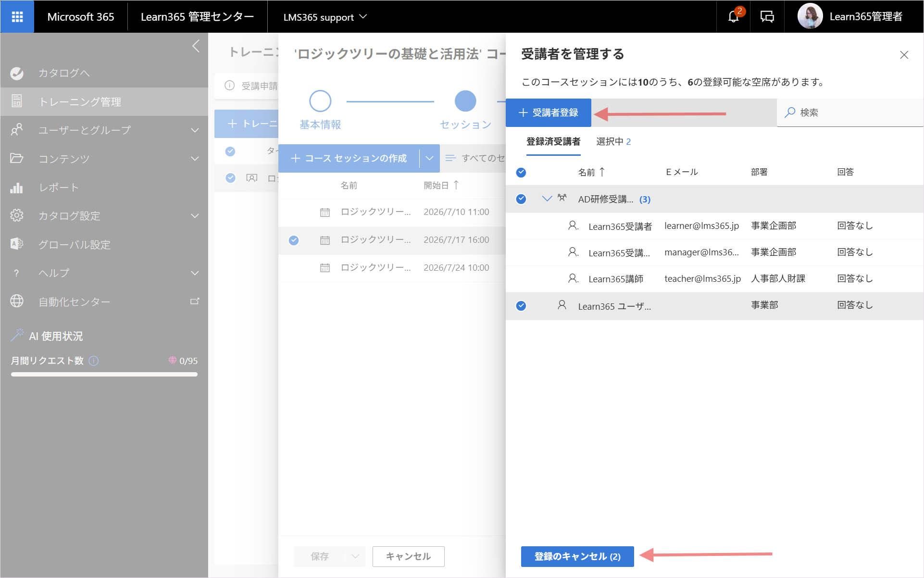
Task: Click the 自動化センター globe icon
Action: (17, 302)
